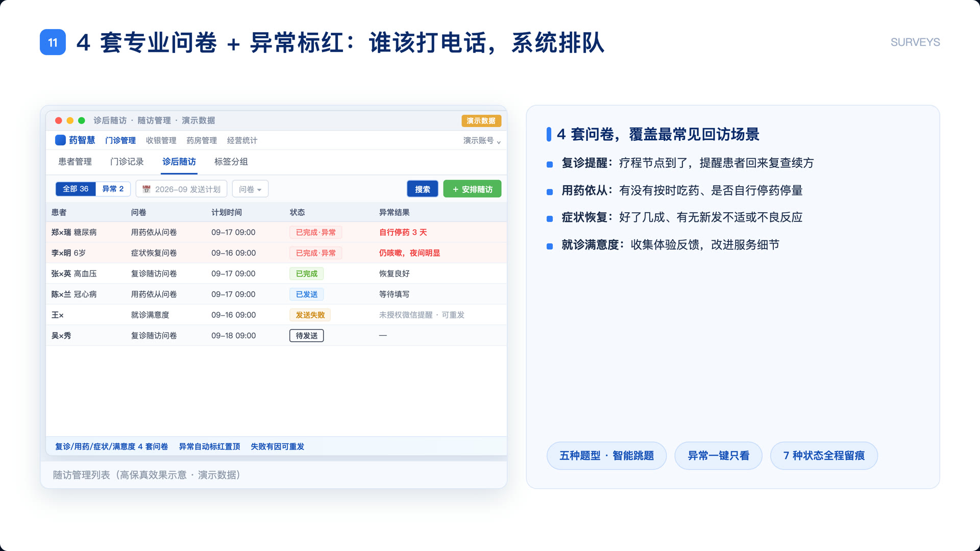
Task: Click the 待发送 status tag
Action: [x=307, y=336]
